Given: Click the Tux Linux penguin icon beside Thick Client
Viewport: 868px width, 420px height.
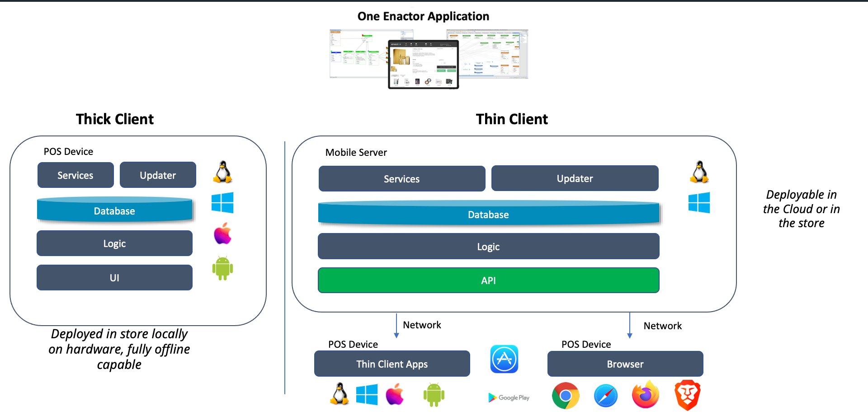Looking at the screenshot, I should [x=222, y=172].
